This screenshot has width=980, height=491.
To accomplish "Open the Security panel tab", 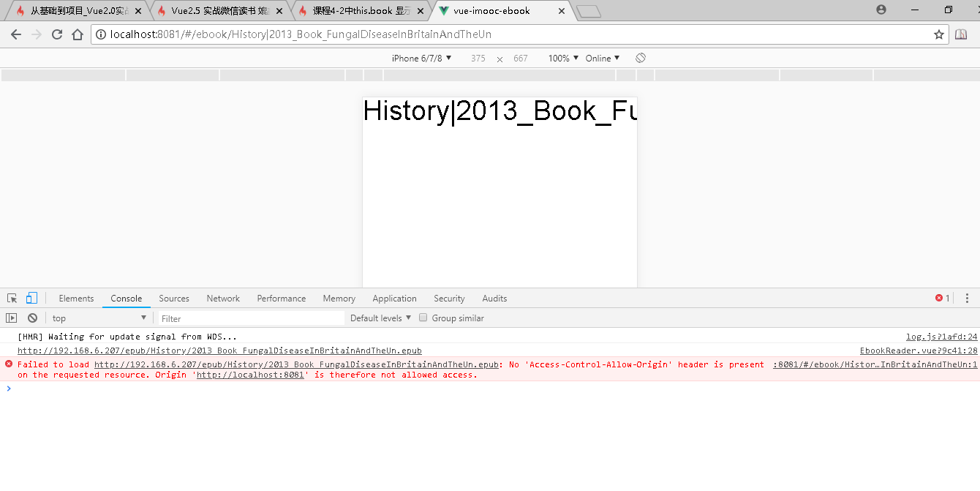I will (449, 298).
